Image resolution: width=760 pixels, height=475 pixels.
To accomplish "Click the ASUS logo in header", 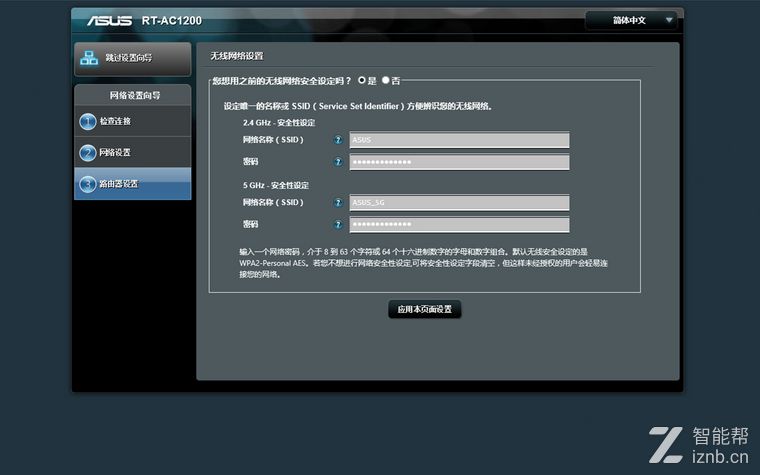I will (x=110, y=21).
